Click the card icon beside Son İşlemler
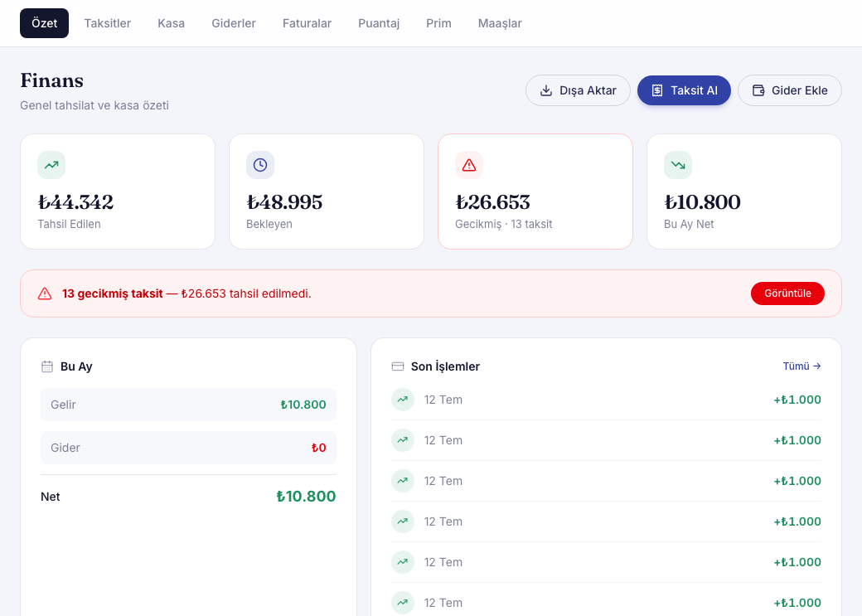Image resolution: width=862 pixels, height=616 pixels. click(x=398, y=366)
